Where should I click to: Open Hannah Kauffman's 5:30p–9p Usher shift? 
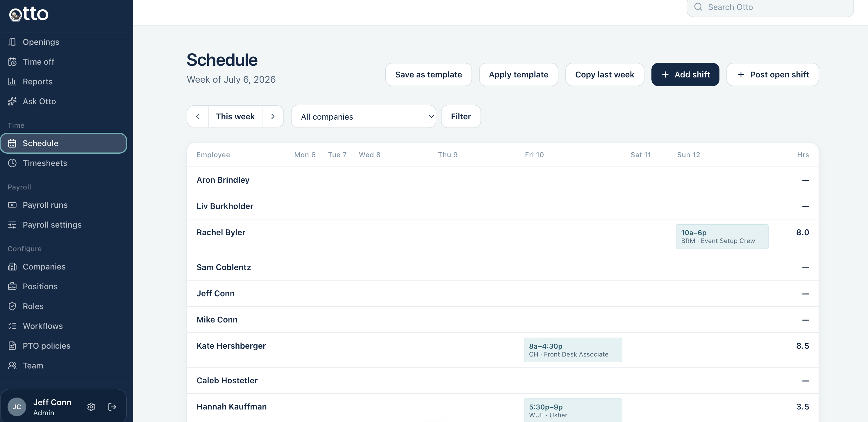coord(573,410)
